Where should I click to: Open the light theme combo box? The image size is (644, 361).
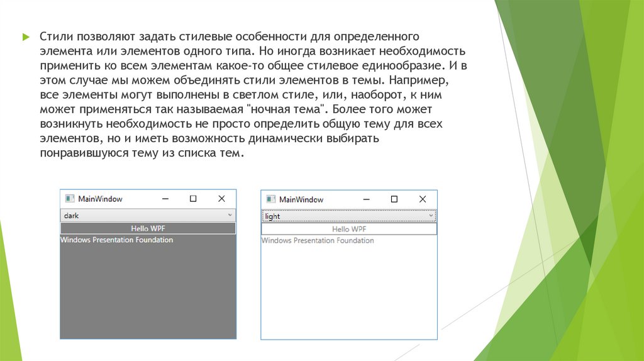348,216
